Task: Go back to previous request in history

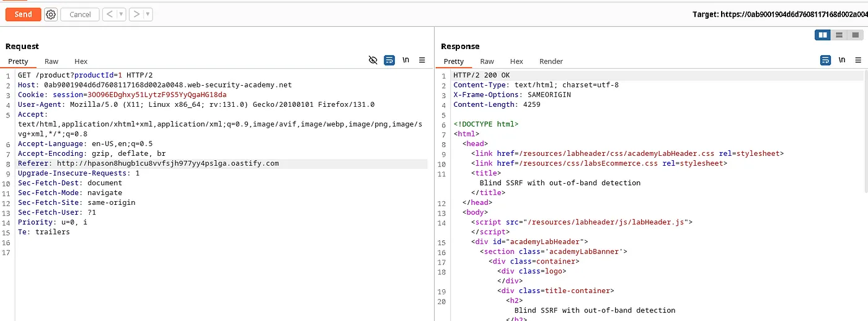Action: (x=110, y=14)
